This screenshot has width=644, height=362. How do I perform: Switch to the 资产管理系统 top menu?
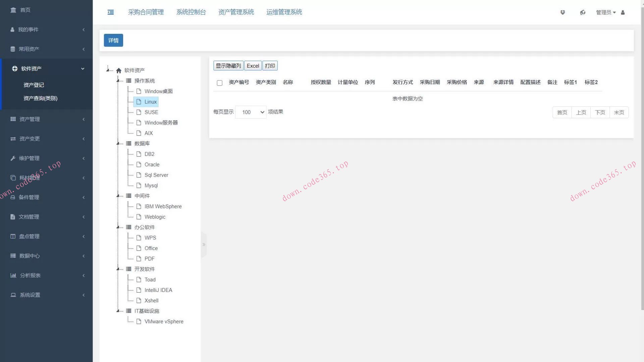(236, 12)
